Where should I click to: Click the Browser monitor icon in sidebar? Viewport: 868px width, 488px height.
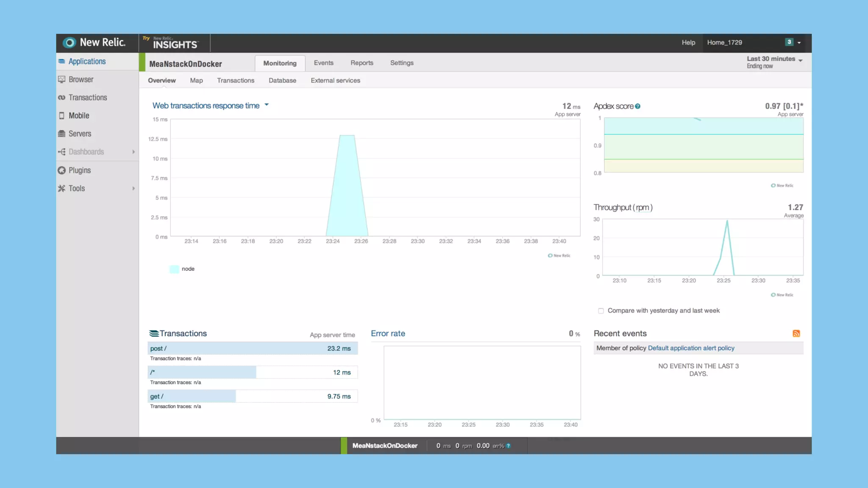tap(62, 80)
